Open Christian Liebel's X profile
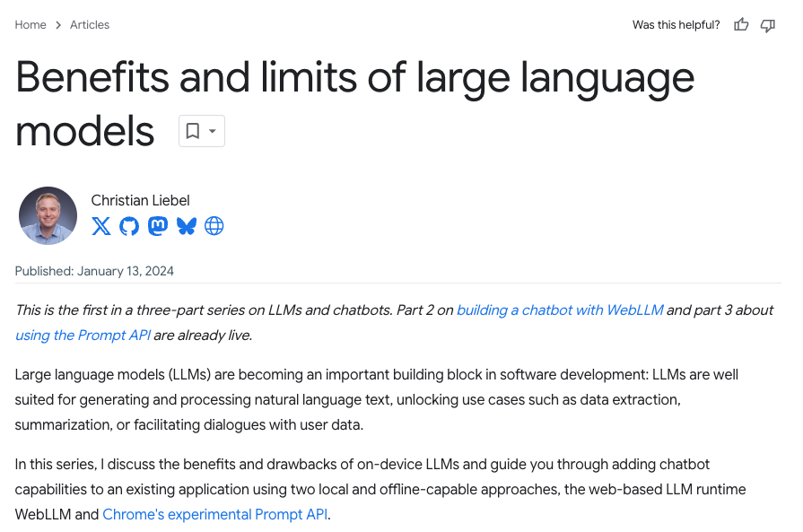803x532 pixels. 101,226
